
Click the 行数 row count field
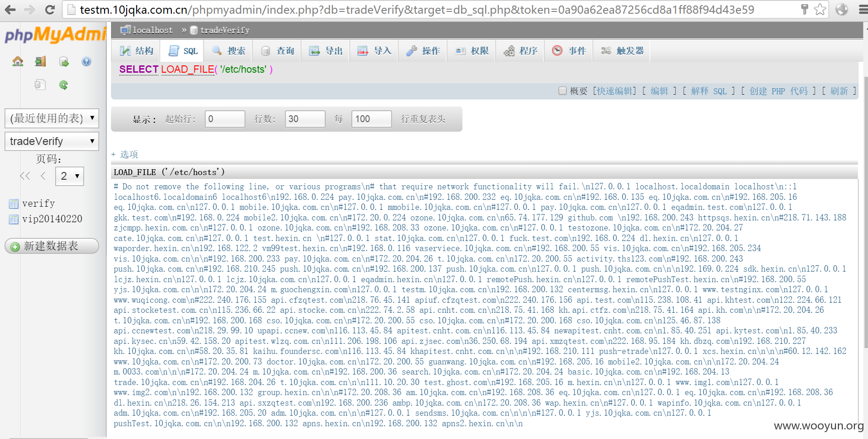click(305, 119)
